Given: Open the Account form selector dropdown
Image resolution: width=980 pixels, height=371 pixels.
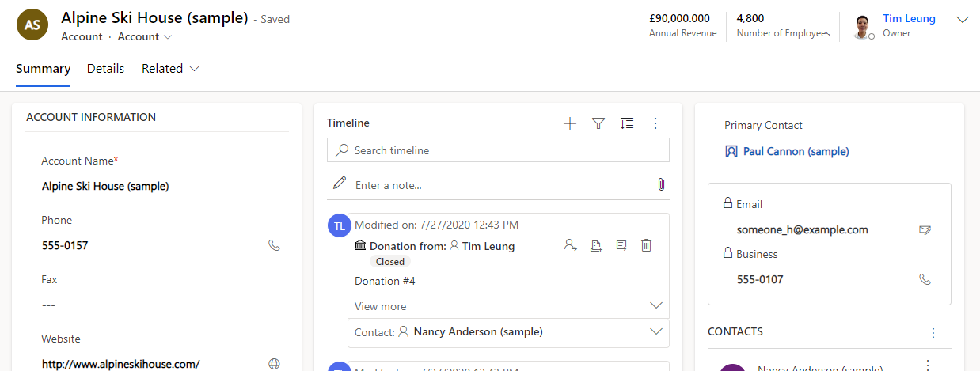Looking at the screenshot, I should point(145,36).
